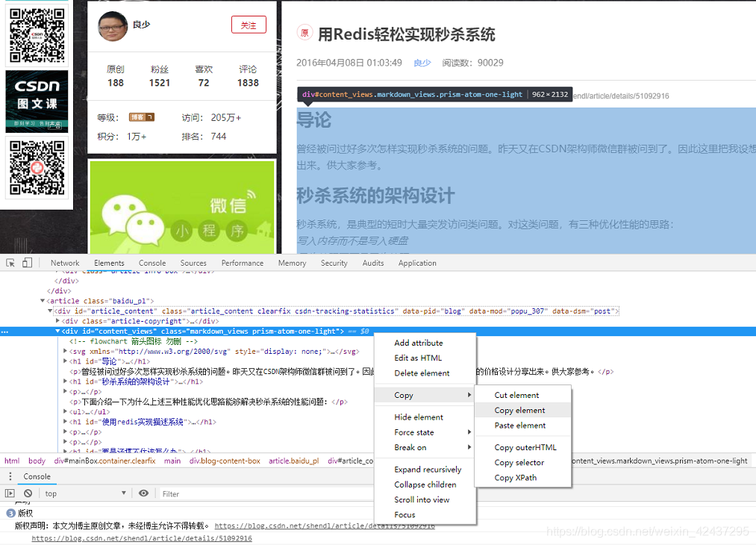
Task: Choose Collapse children
Action: (x=425, y=485)
